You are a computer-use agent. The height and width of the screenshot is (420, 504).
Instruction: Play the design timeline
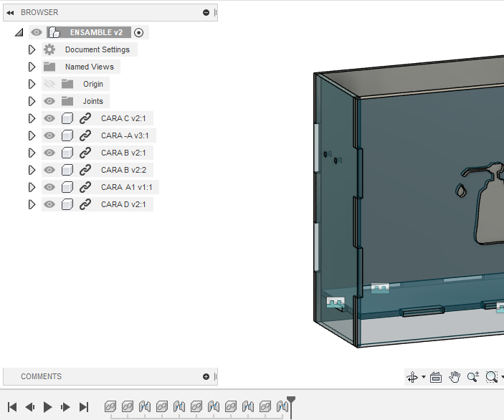click(x=48, y=407)
